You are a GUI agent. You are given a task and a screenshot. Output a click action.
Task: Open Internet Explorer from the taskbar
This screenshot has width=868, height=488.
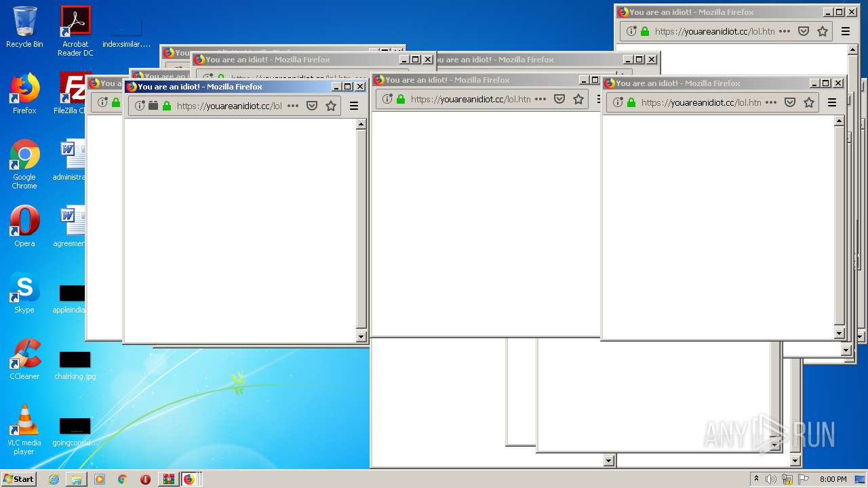pos(54,479)
